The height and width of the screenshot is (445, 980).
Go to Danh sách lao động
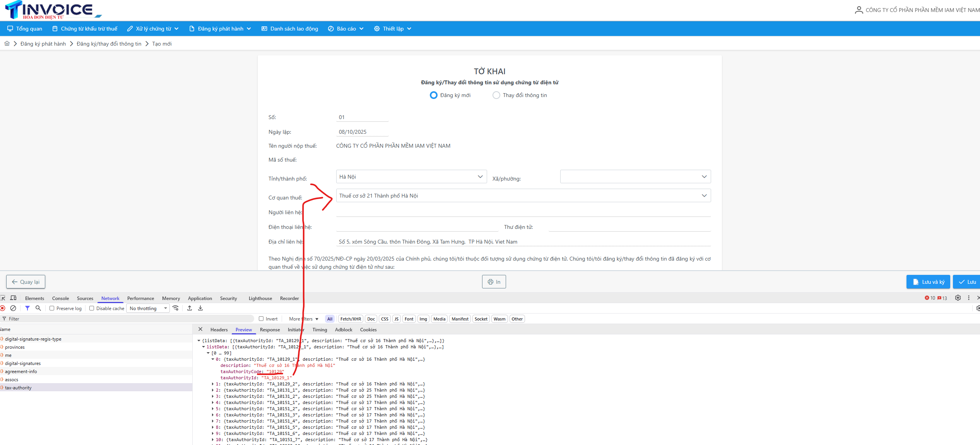click(x=290, y=29)
